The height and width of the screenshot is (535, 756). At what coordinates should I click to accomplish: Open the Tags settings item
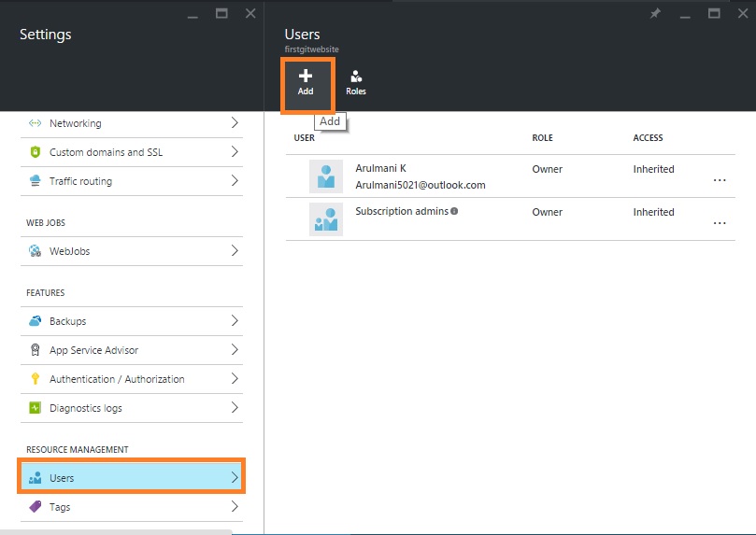[131, 507]
